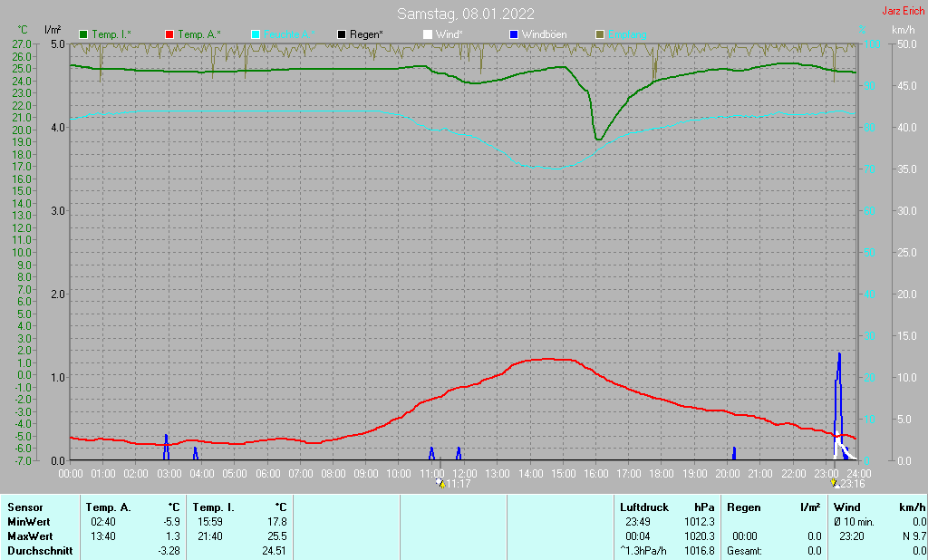The height and width of the screenshot is (560, 928).
Task: Click the red Temp. A. legend swatch
Action: coord(169,34)
